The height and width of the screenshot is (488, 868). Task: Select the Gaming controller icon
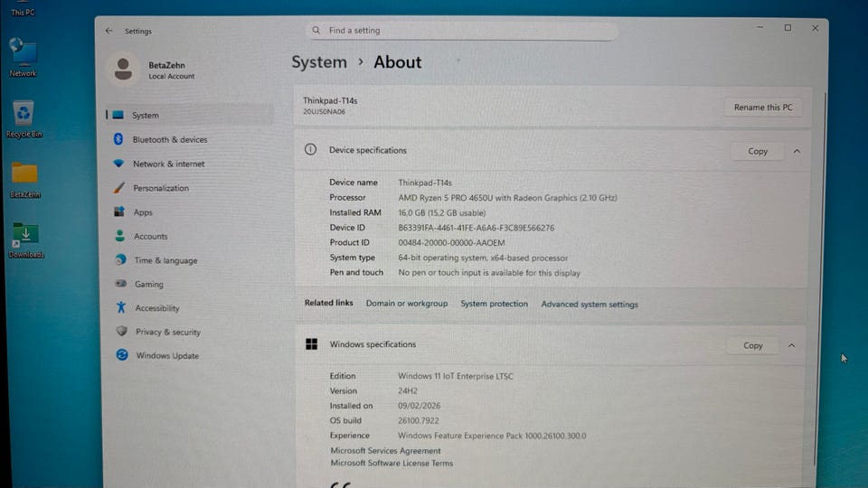coord(120,283)
